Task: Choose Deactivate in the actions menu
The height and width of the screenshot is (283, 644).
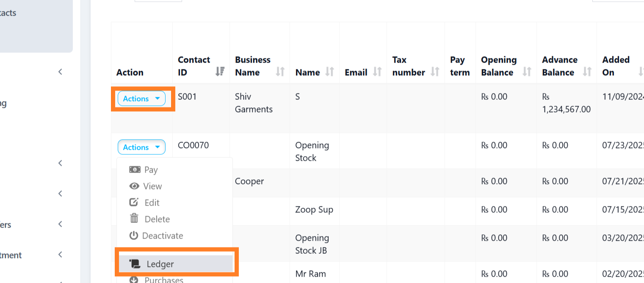Action: (x=162, y=236)
